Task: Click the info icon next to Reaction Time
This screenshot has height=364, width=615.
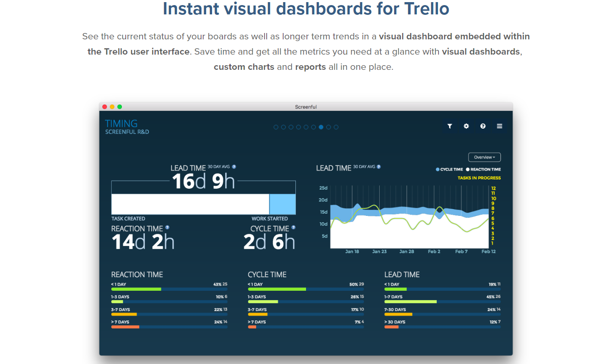Action: pyautogui.click(x=167, y=228)
